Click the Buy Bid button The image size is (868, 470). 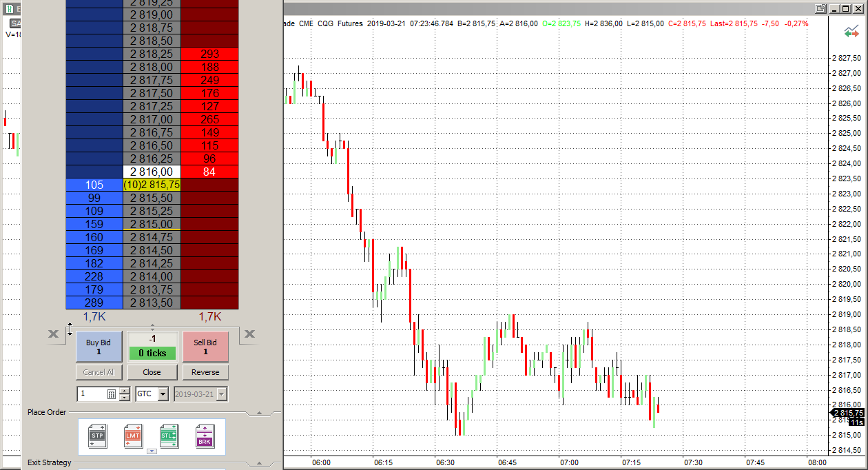(x=99, y=347)
